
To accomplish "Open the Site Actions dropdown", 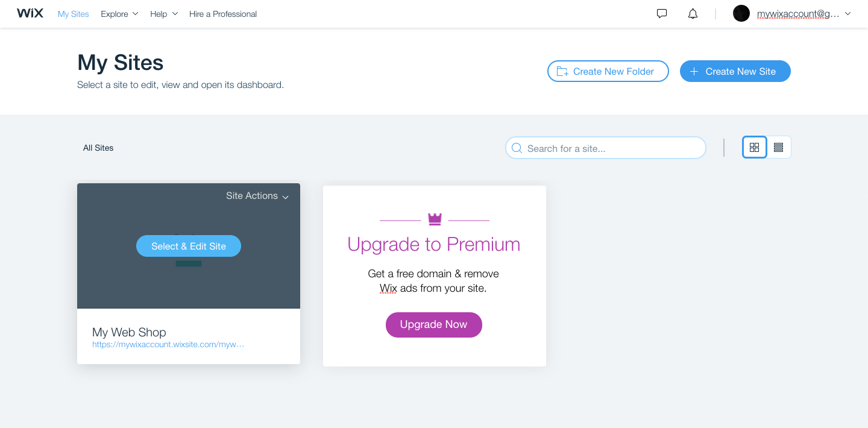I will coord(257,196).
